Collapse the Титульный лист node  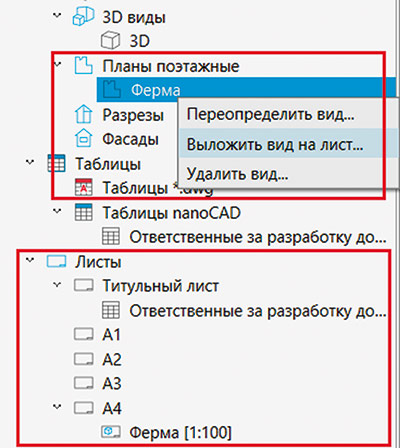pyautogui.click(x=58, y=285)
